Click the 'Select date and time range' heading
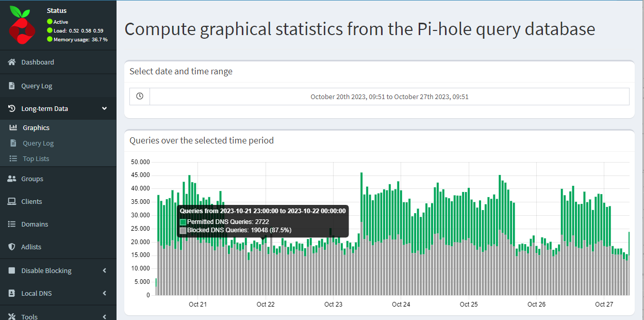 181,71
